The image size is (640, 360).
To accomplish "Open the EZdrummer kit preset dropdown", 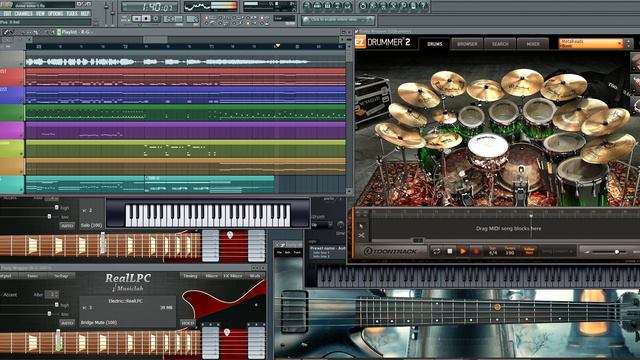I will click(591, 43).
